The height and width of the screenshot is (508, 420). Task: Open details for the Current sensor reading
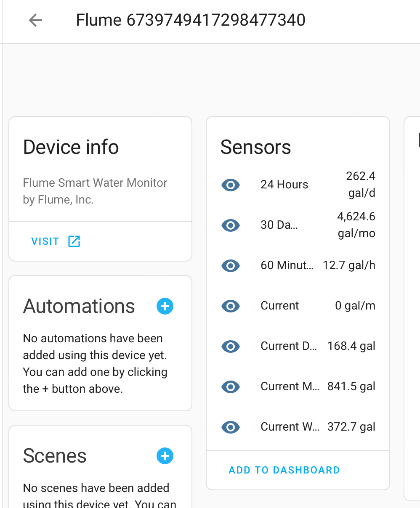[279, 306]
